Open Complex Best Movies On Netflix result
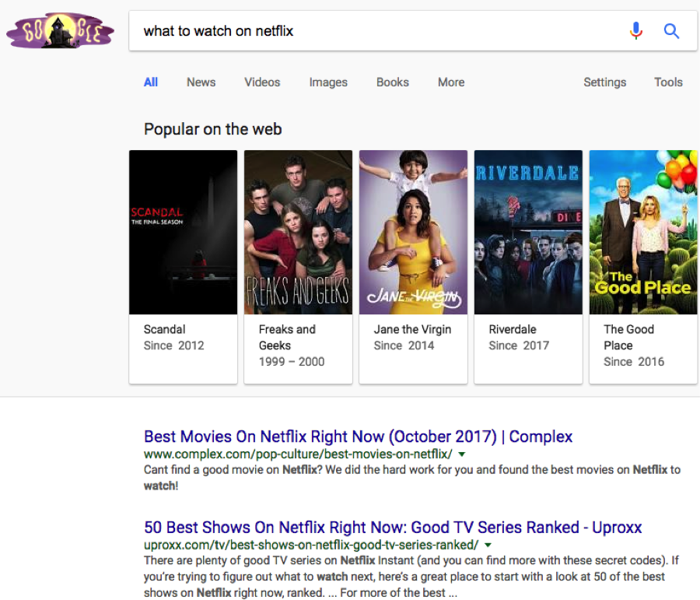Screen dimensions: 700x600 pyautogui.click(x=358, y=437)
